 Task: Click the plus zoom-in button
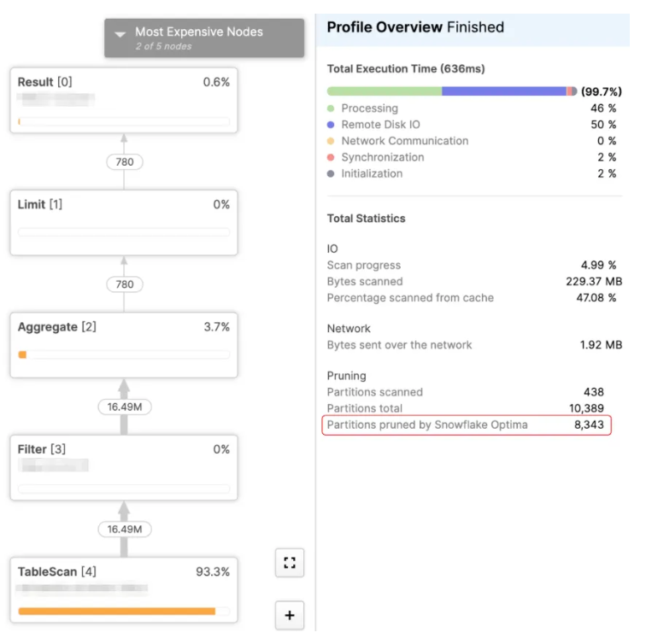pyautogui.click(x=289, y=615)
